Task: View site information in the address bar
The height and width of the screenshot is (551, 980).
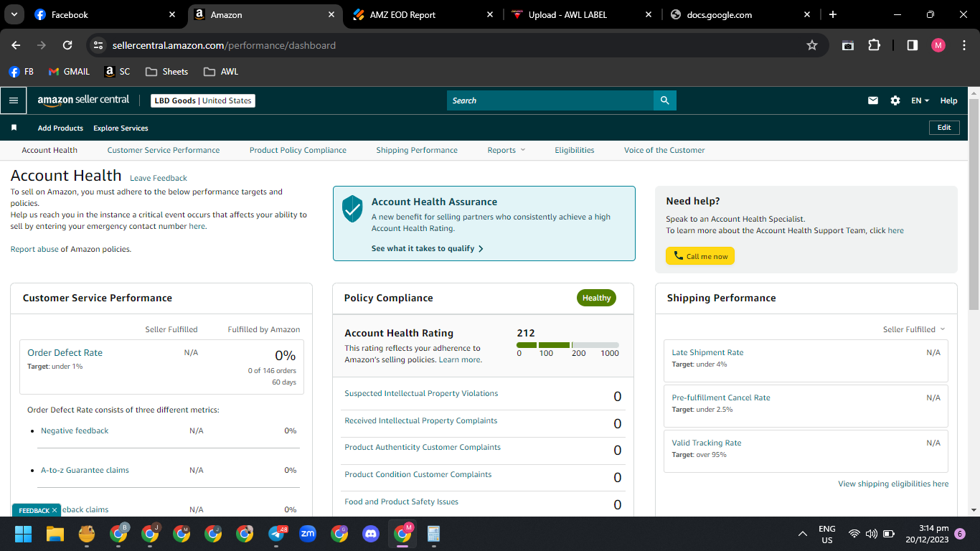Action: (x=99, y=45)
